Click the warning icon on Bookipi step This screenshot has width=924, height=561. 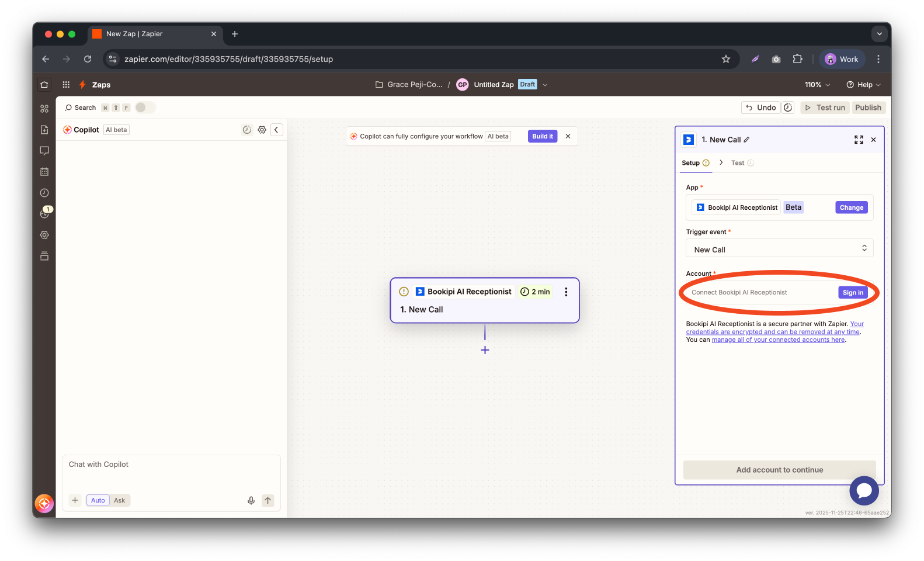click(x=404, y=292)
